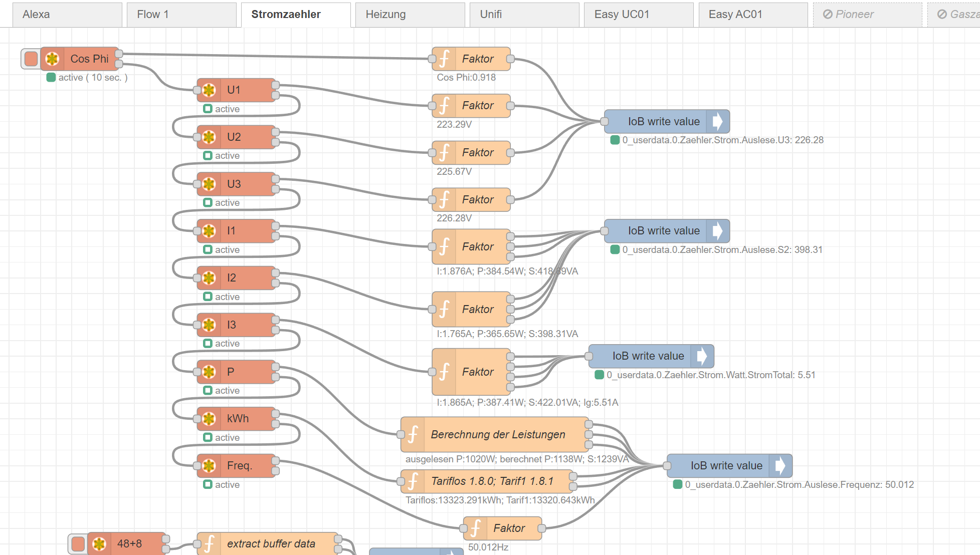
Task: Click the Freq. node modbus icon
Action: tap(209, 466)
